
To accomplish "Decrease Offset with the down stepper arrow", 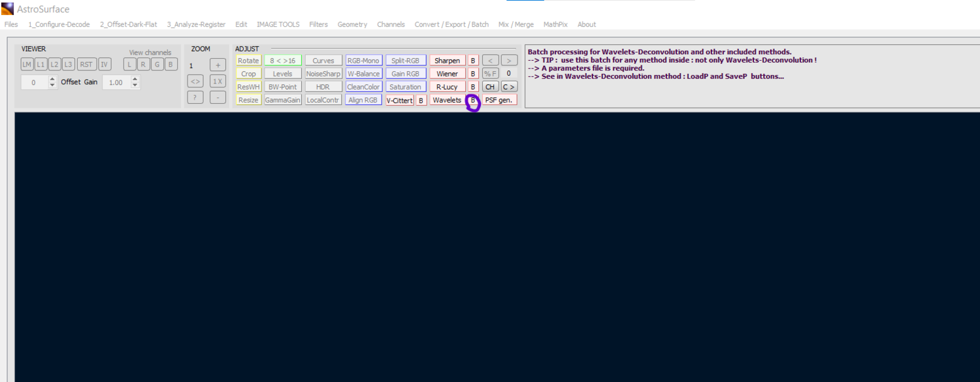I will (51, 85).
